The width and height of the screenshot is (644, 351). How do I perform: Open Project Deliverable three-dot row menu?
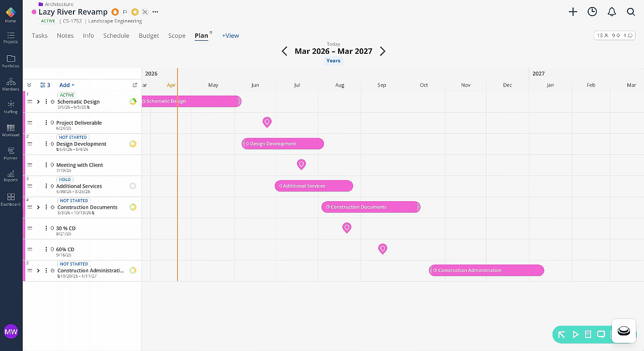tap(46, 123)
